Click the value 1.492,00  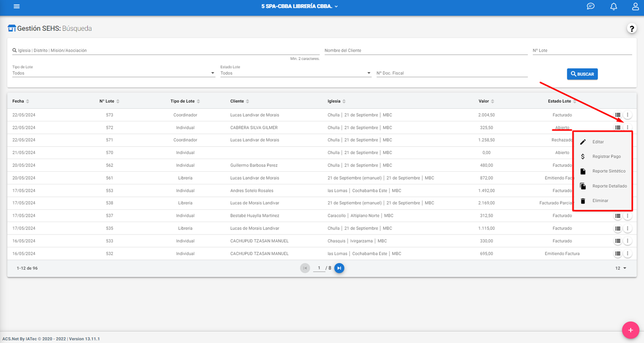(x=486, y=191)
